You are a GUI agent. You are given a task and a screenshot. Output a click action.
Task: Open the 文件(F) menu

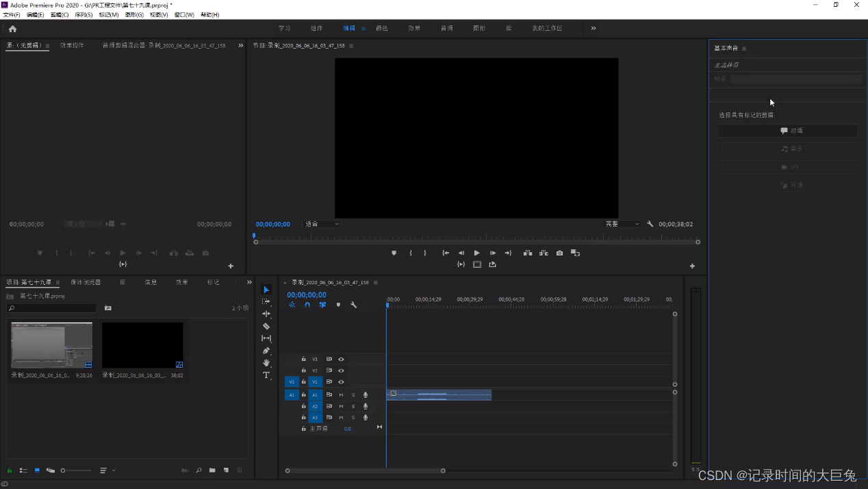12,14
